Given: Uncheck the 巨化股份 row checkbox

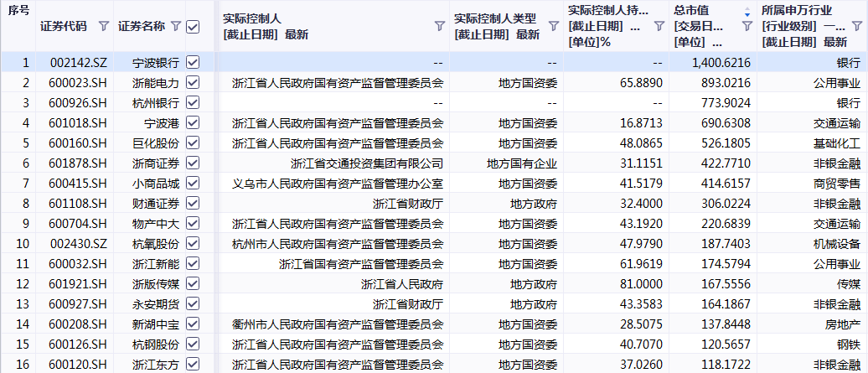Looking at the screenshot, I should point(193,142).
